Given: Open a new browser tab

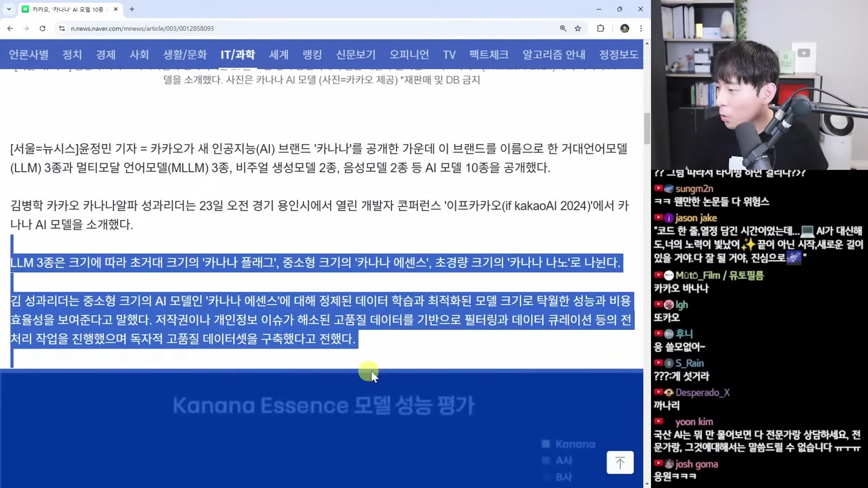Looking at the screenshot, I should (x=132, y=9).
